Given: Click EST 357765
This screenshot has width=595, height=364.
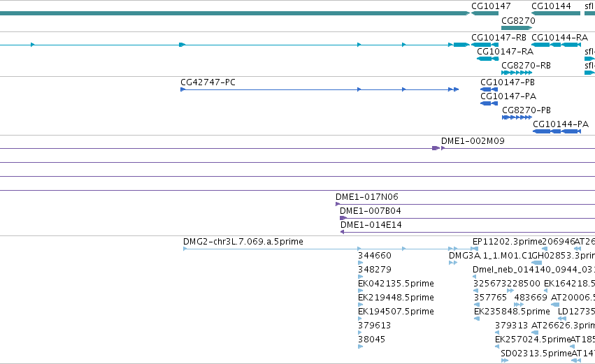Looking at the screenshot, I should click(x=490, y=298).
